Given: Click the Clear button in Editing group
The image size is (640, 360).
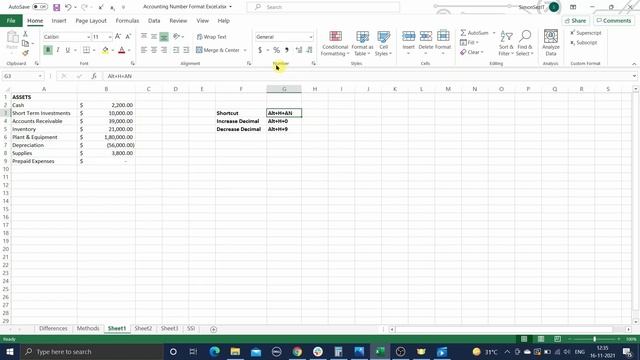Looking at the screenshot, I should click(471, 52).
